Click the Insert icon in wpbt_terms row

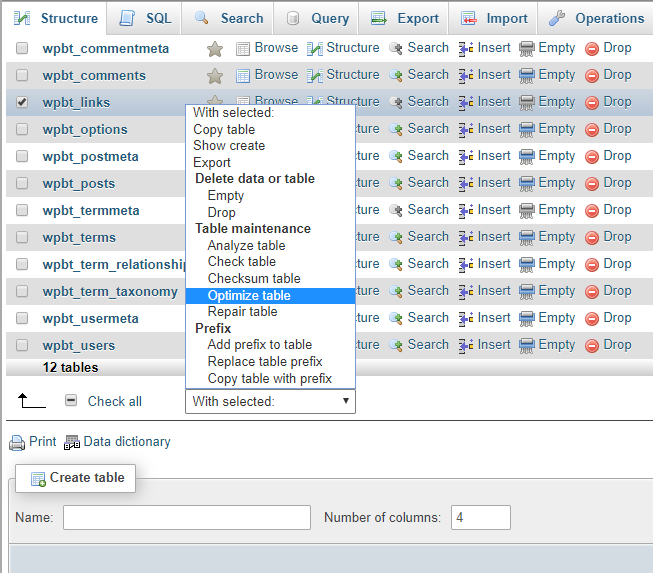point(466,237)
